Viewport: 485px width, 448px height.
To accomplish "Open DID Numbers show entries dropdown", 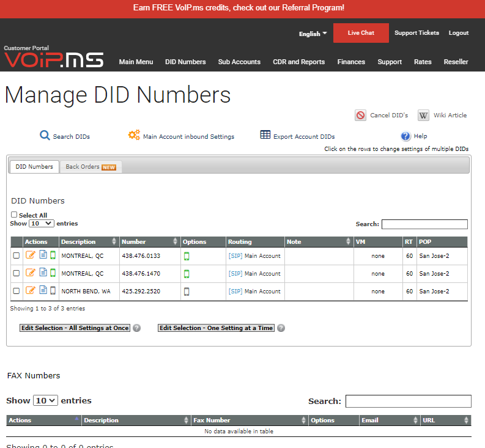I will click(x=42, y=224).
